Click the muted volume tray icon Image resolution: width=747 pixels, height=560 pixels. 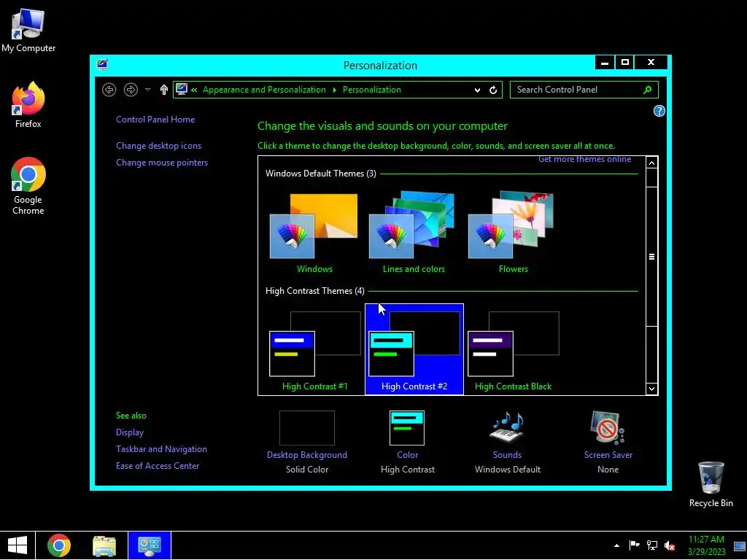(x=670, y=545)
